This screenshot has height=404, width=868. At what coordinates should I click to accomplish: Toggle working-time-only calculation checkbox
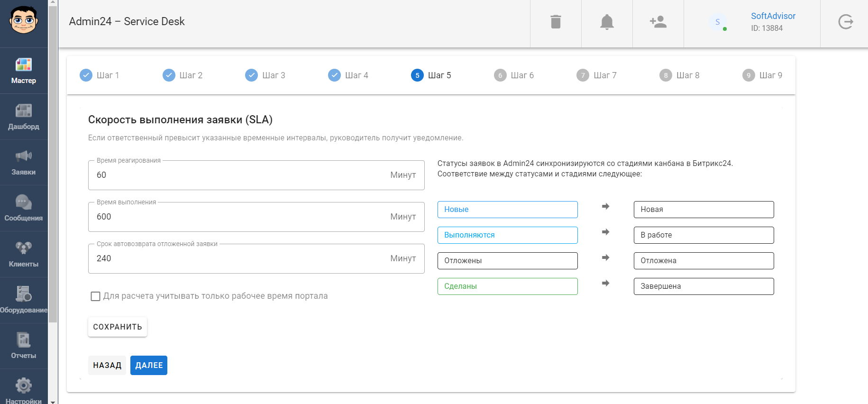point(95,296)
